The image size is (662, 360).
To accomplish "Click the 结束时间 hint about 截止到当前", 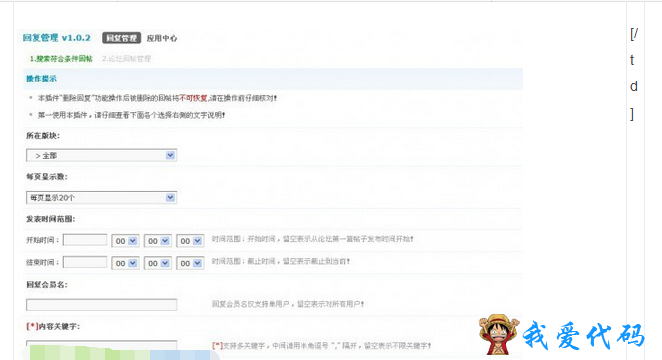I will coord(281,261).
